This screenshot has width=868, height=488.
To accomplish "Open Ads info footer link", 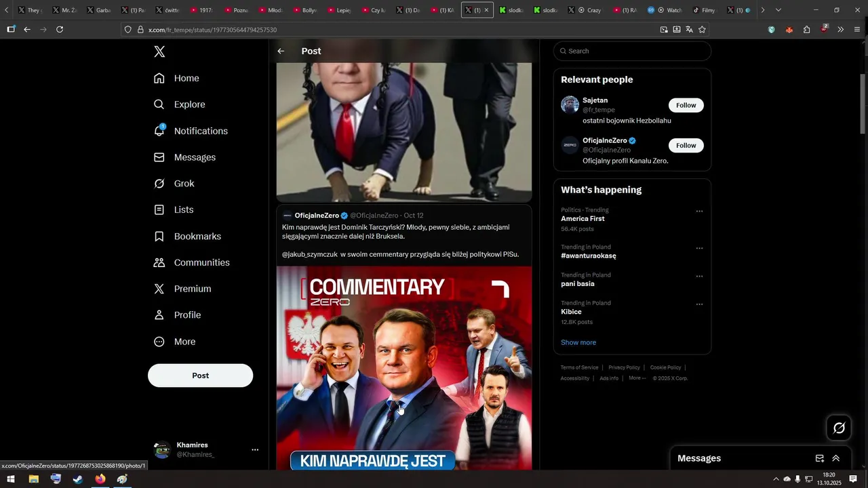I will (x=609, y=378).
